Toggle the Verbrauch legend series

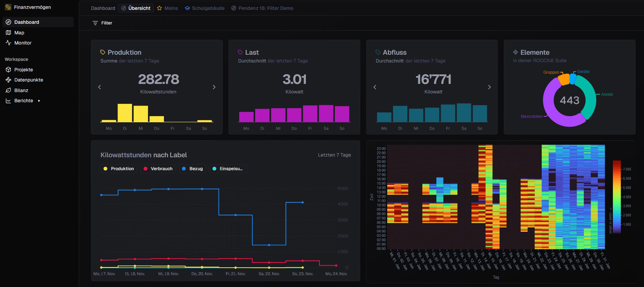tap(158, 168)
